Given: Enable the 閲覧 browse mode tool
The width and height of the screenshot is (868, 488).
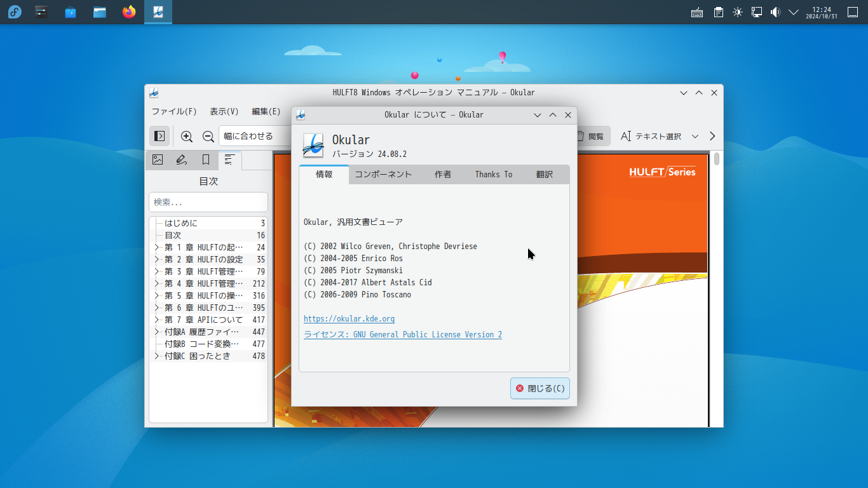Looking at the screenshot, I should (590, 136).
